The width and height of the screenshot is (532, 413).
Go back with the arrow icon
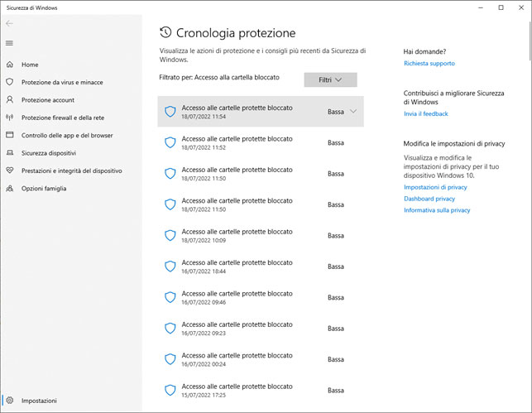(x=9, y=23)
